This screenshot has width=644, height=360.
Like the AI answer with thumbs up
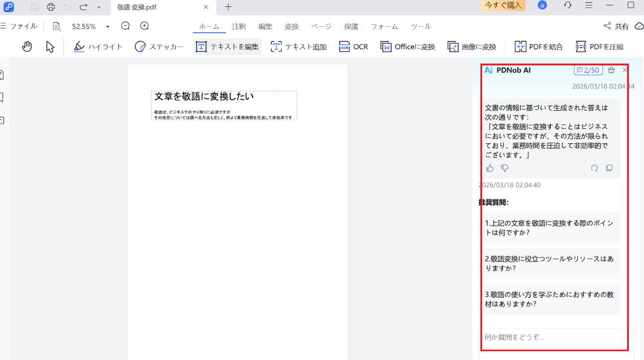coord(490,168)
